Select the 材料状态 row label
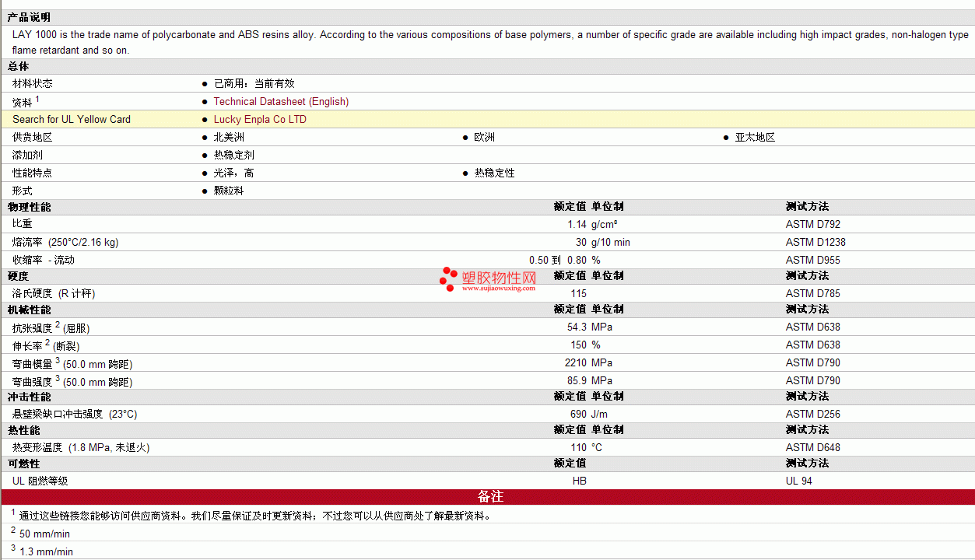 coord(33,84)
